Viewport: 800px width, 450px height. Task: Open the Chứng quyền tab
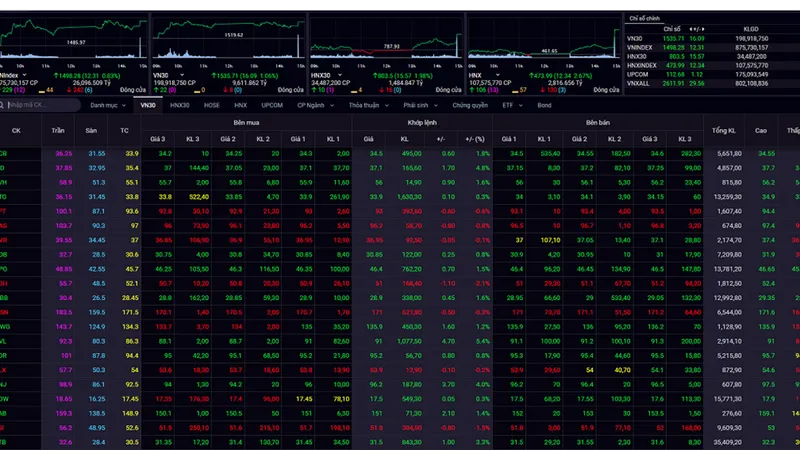point(470,105)
